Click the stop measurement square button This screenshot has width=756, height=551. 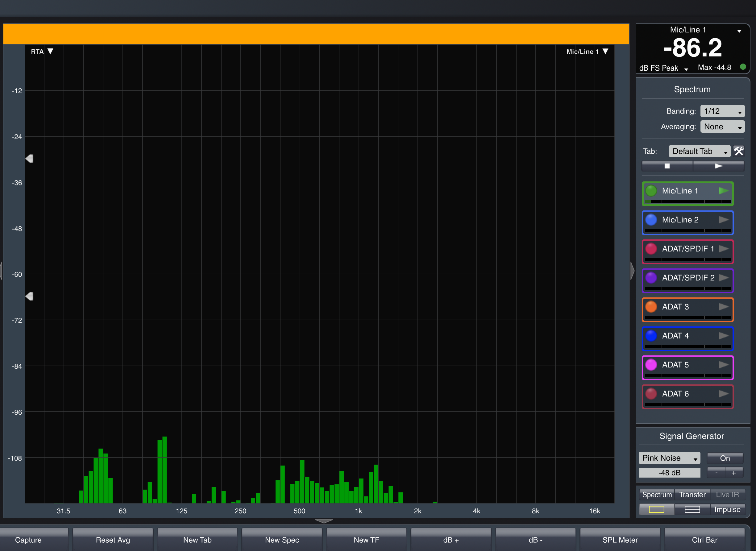coord(667,166)
